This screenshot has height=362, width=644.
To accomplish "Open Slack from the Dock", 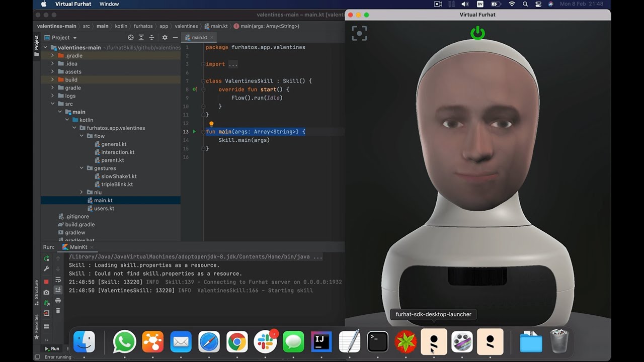I will click(x=265, y=342).
